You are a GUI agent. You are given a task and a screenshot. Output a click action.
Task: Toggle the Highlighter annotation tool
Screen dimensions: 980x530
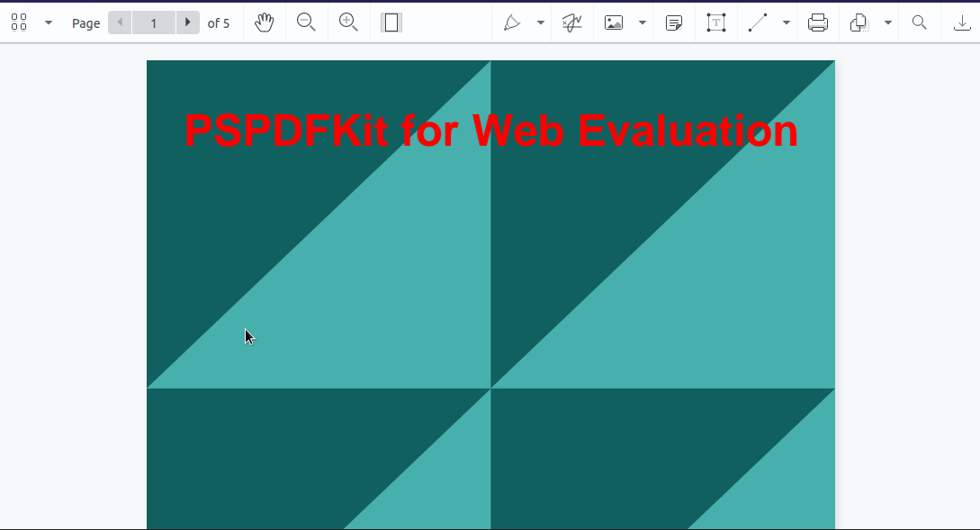513,22
